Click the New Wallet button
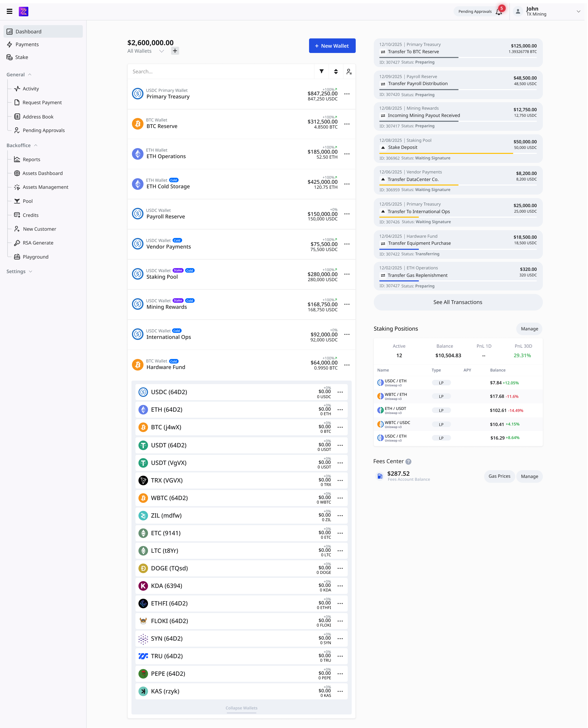The width and height of the screenshot is (588, 728). coord(332,46)
